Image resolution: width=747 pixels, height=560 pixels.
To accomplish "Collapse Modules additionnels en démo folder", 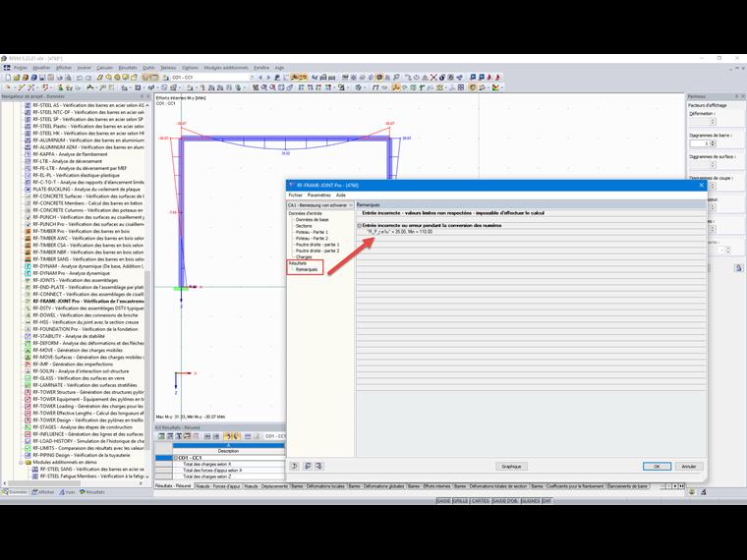I will tap(22, 463).
